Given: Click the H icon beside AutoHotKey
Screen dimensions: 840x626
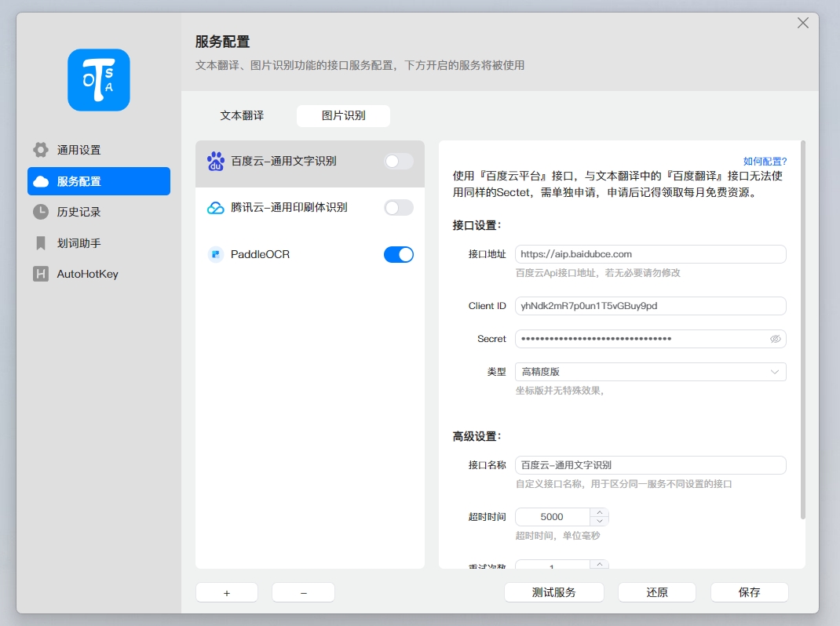Looking at the screenshot, I should click(x=41, y=274).
